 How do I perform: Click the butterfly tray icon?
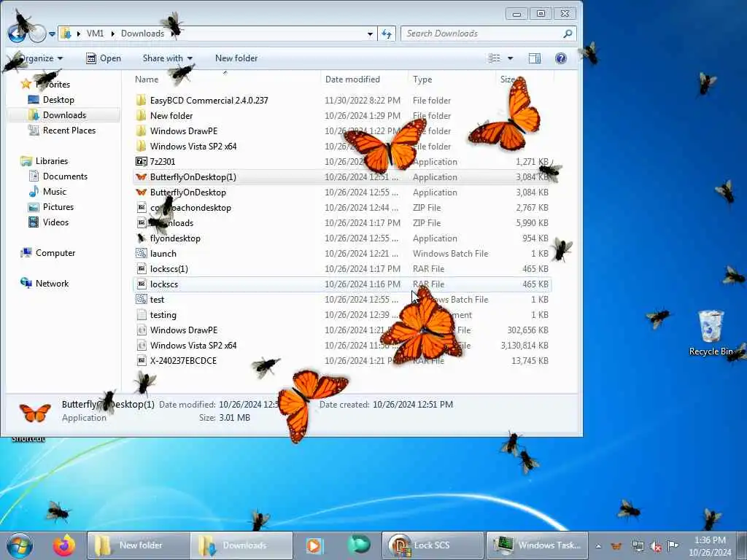(616, 546)
